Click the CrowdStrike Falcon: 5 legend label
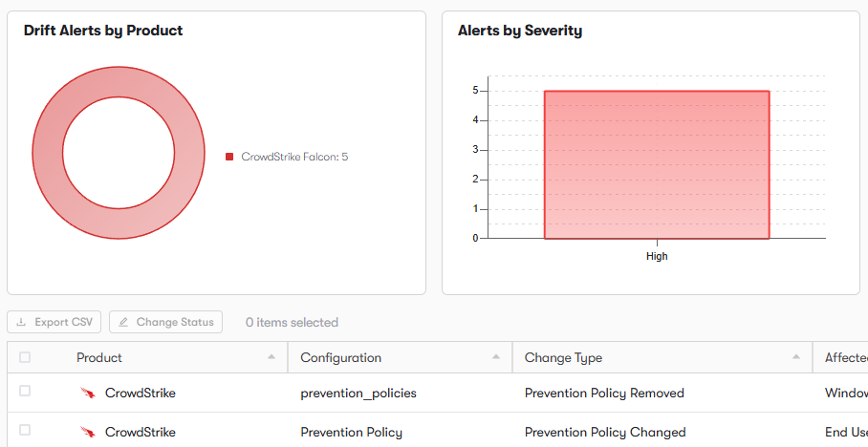Screen dimensions: 868x447 coord(294,157)
